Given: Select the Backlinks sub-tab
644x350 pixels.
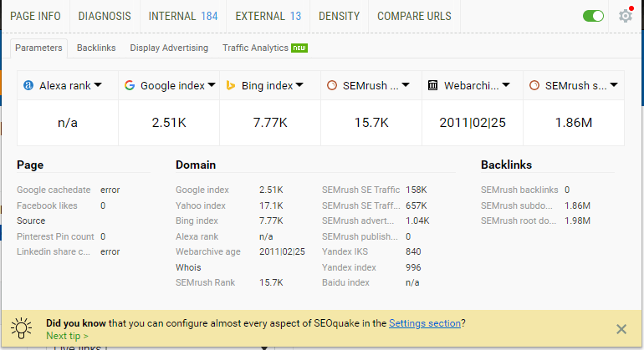Looking at the screenshot, I should click(96, 48).
